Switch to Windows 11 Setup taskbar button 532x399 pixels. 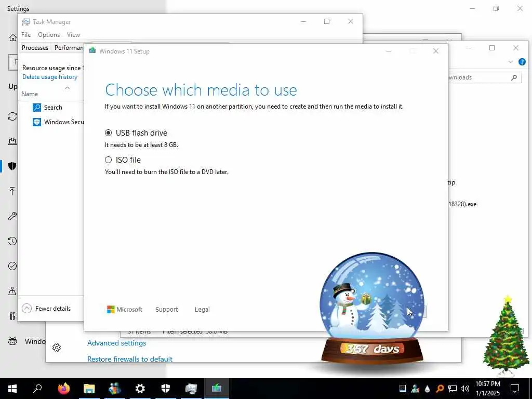coord(217,389)
